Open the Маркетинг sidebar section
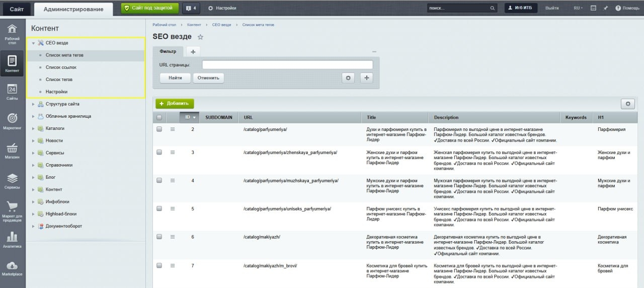This screenshot has width=644, height=288. pyautogui.click(x=13, y=121)
